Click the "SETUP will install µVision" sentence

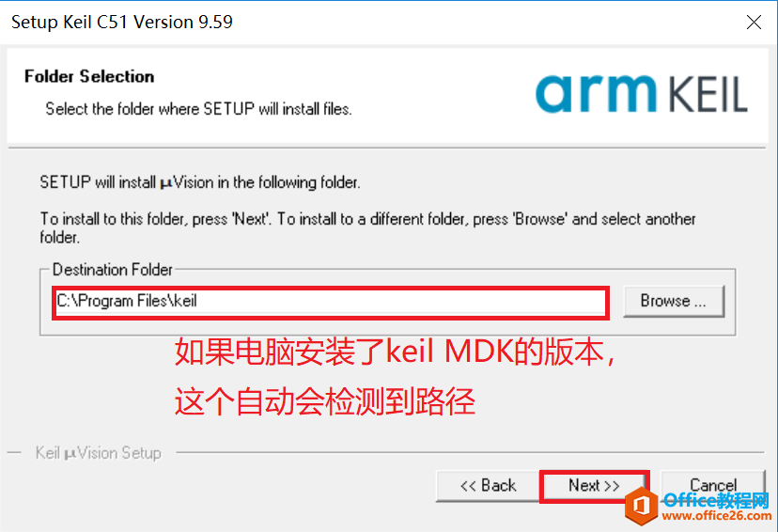200,182
